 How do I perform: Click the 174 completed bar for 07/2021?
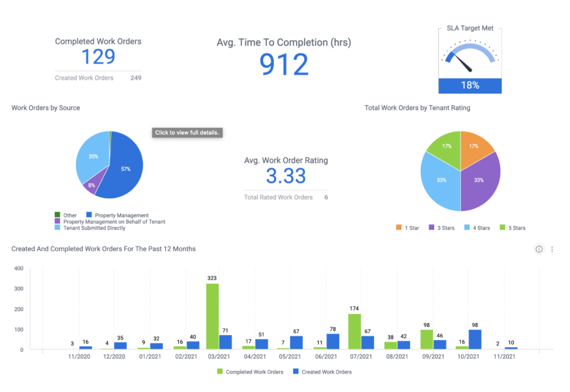tap(355, 331)
